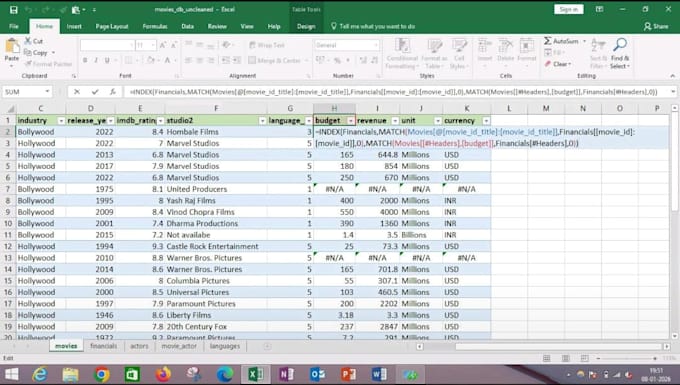Click the Sign in button

click(x=569, y=9)
